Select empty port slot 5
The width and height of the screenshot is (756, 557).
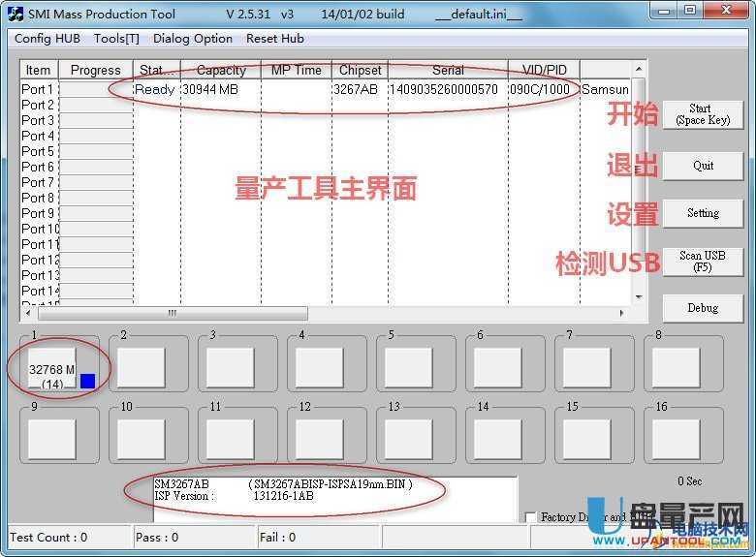click(x=408, y=367)
